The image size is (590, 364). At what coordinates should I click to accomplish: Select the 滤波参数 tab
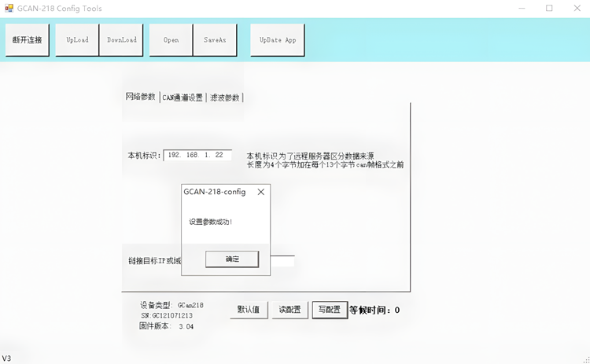[224, 98]
